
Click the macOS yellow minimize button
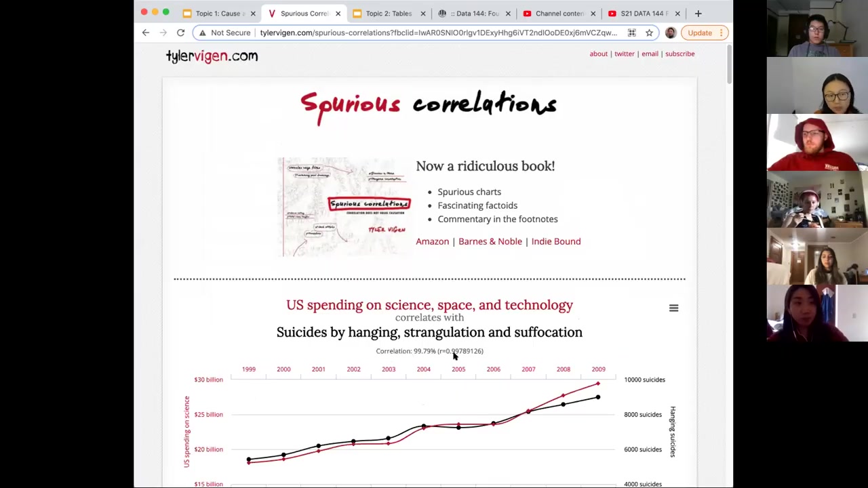155,12
